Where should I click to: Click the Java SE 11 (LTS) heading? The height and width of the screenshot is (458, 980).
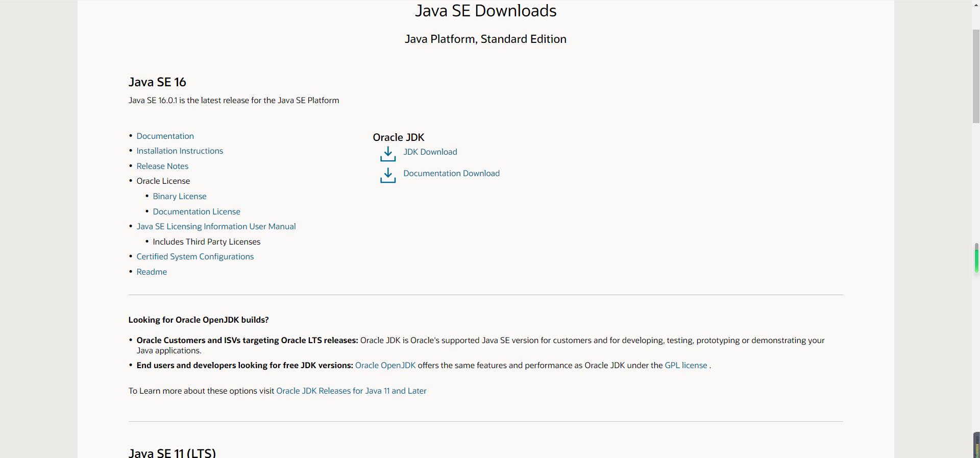(x=172, y=452)
